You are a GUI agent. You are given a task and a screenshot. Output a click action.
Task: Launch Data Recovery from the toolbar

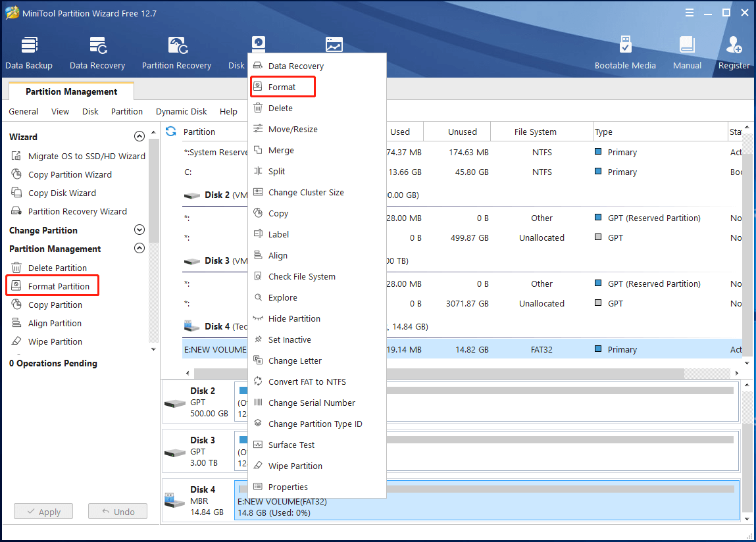click(97, 53)
